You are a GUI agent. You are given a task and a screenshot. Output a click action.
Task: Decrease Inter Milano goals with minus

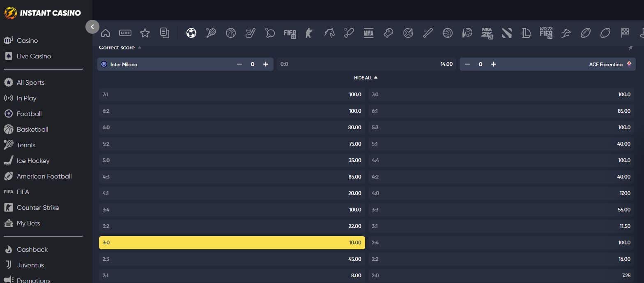tap(239, 64)
